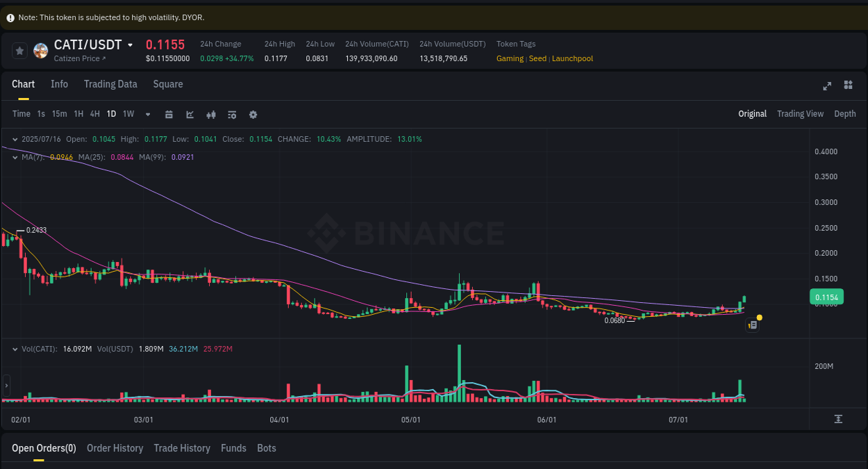Collapse the OHLC date info row

click(15, 139)
